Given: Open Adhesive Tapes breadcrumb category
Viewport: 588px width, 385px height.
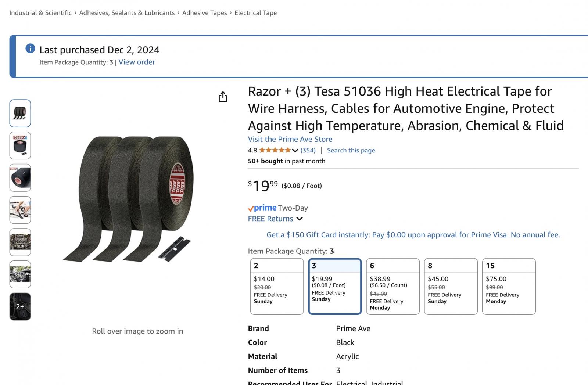Looking at the screenshot, I should 204,13.
